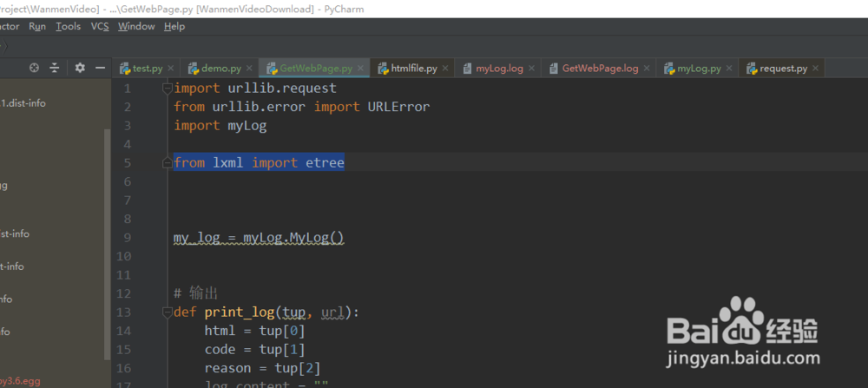The width and height of the screenshot is (868, 388).
Task: Switch to the myLog.py tab
Action: click(x=698, y=69)
